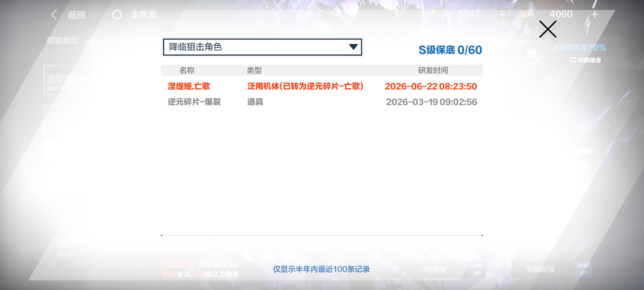
Task: Go to 主界面 via circle icon
Action: tap(117, 15)
